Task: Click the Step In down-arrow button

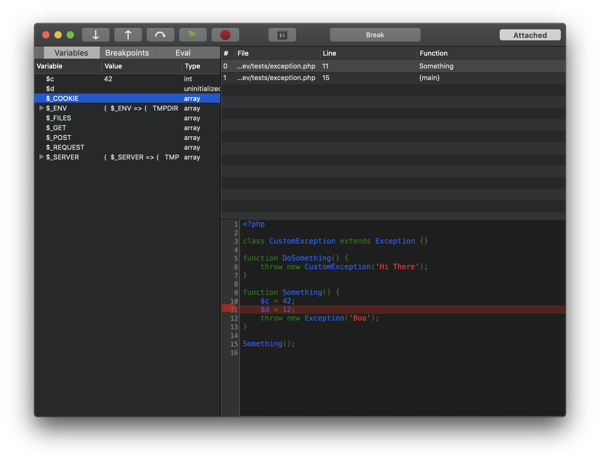Action: (95, 35)
